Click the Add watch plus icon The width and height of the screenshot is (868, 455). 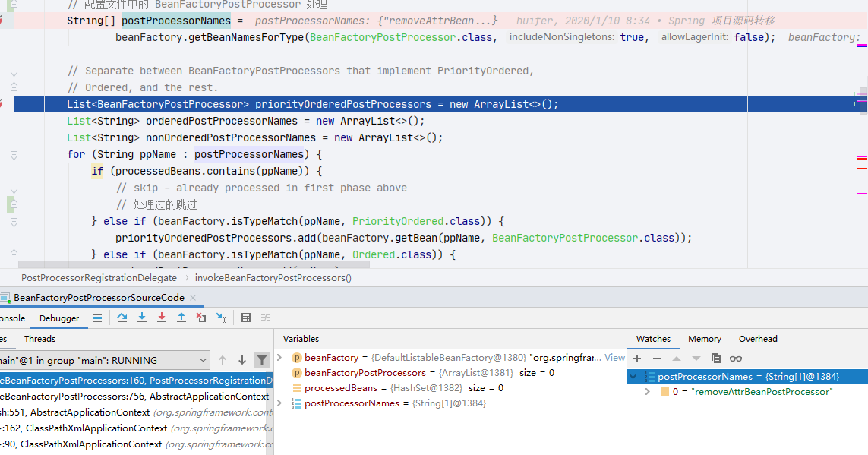(637, 358)
